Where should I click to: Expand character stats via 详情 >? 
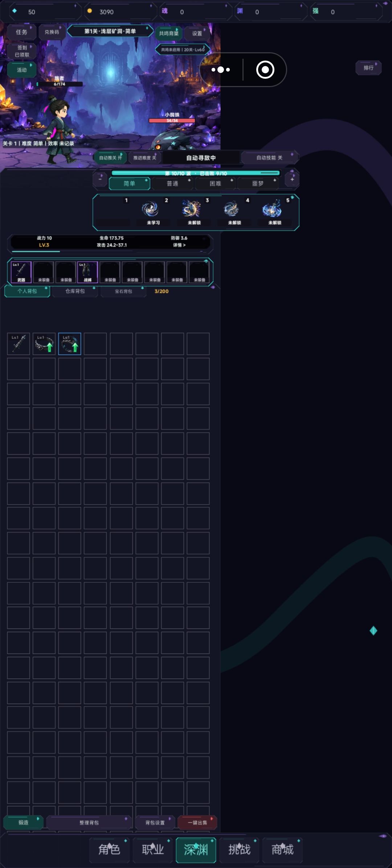pyautogui.click(x=179, y=245)
